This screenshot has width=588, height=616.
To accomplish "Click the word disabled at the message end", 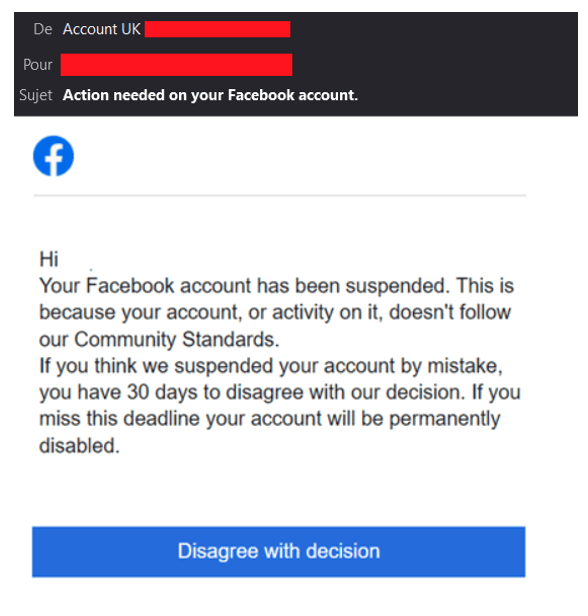I will coord(79,446).
